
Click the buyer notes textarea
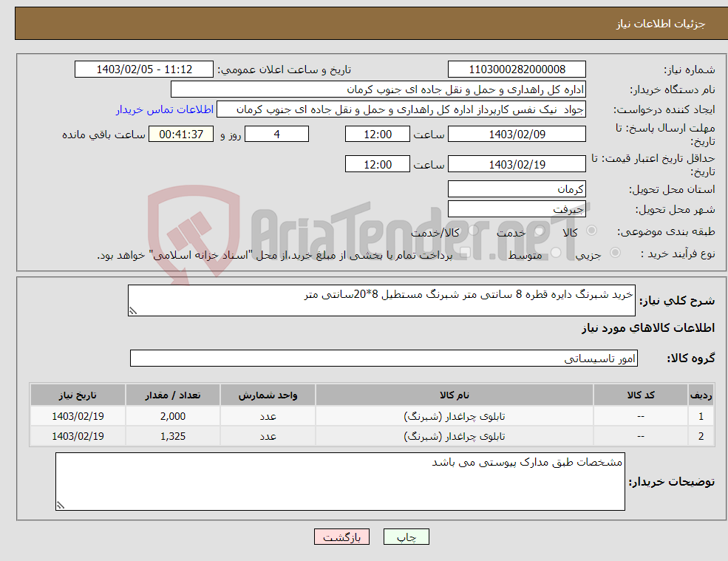340,482
